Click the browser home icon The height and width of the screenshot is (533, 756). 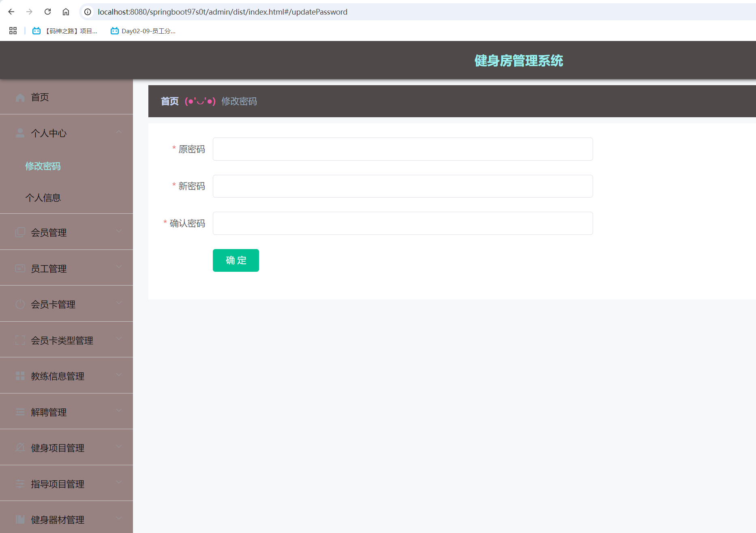[x=66, y=12]
